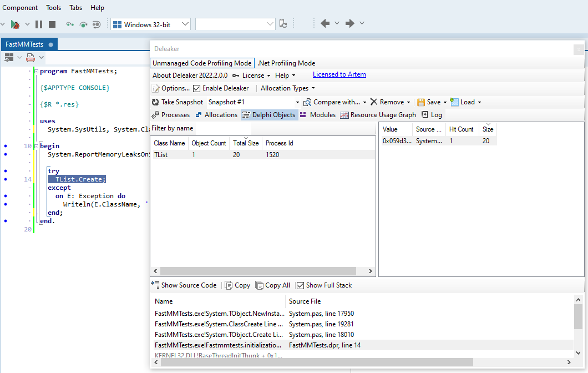Click the Licensed to Artem link
The width and height of the screenshot is (588, 373).
click(x=339, y=74)
